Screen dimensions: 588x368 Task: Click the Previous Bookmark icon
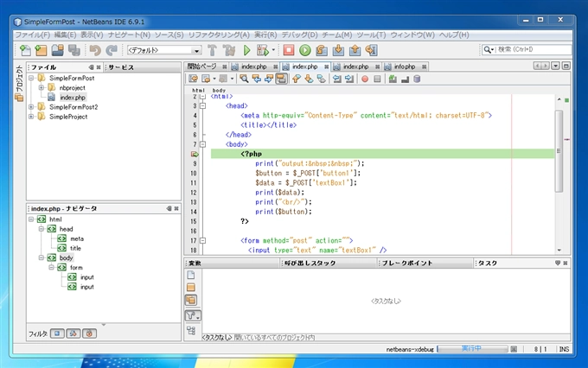(x=297, y=79)
